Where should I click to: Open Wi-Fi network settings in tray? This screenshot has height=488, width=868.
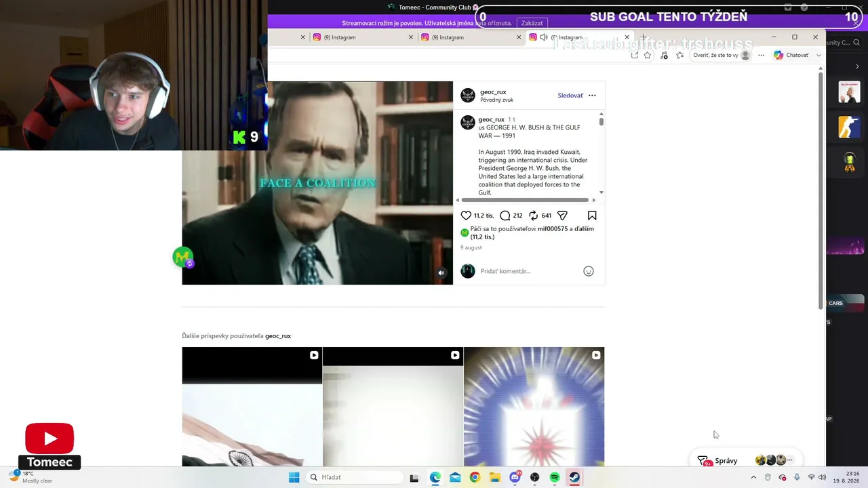pyautogui.click(x=811, y=477)
